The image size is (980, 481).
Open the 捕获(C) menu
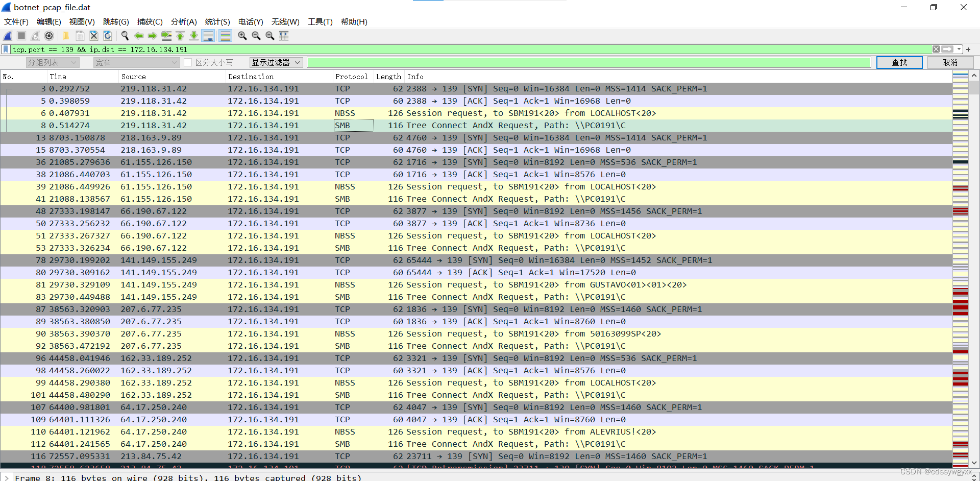click(x=150, y=22)
